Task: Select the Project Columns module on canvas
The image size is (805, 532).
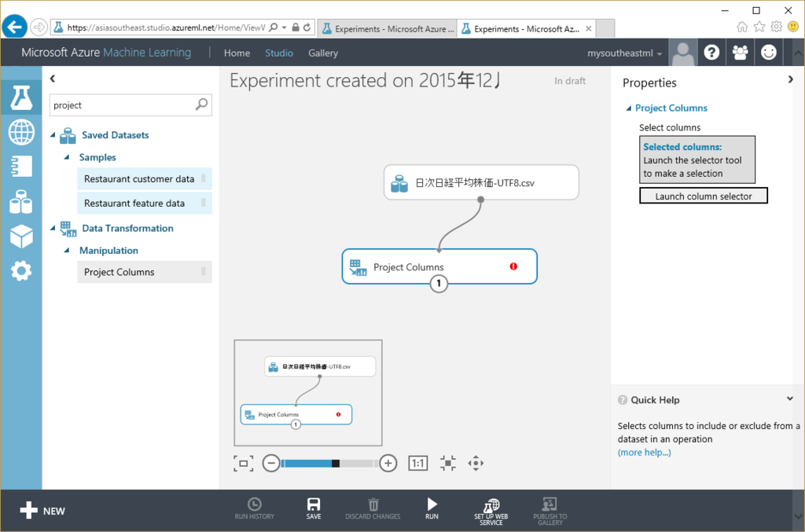Action: pos(439,266)
